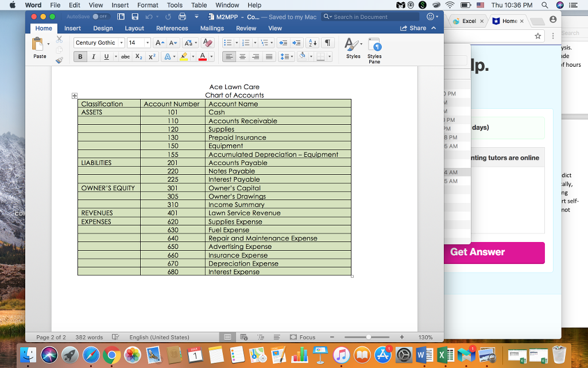Screen dimensions: 588x368
Task: Toggle center text alignment
Action: 242,56
